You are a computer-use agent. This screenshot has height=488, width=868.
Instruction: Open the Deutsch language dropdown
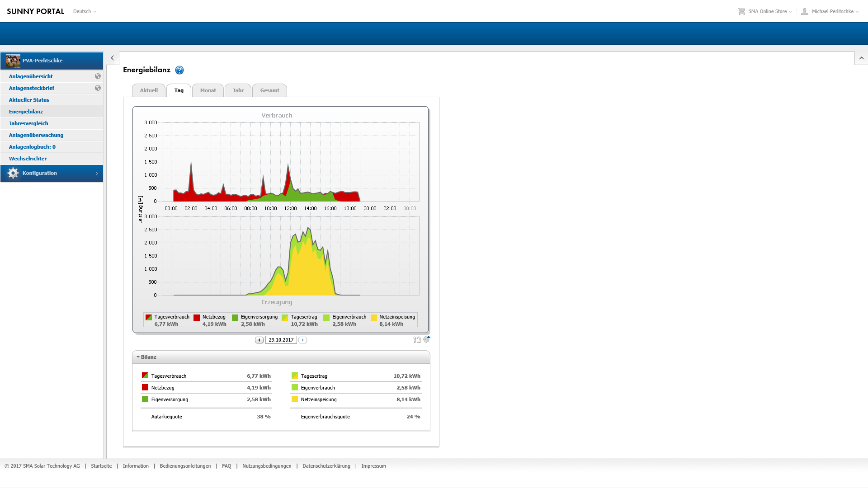85,11
